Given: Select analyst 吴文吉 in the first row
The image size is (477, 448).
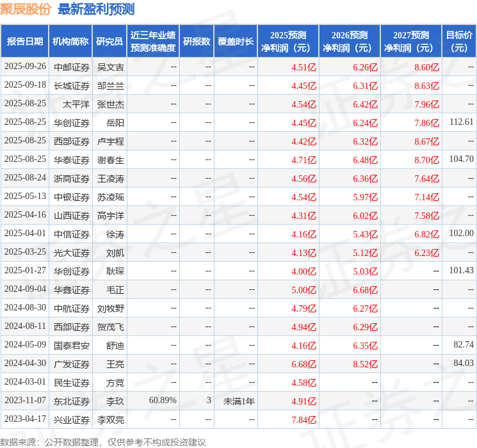Looking at the screenshot, I should point(110,67).
